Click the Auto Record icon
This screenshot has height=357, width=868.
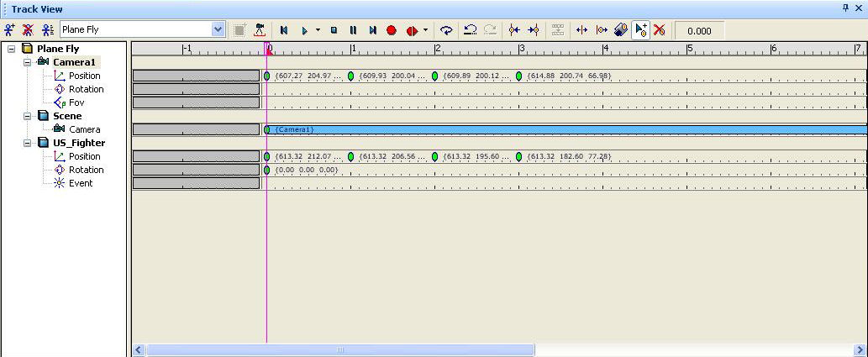click(412, 30)
